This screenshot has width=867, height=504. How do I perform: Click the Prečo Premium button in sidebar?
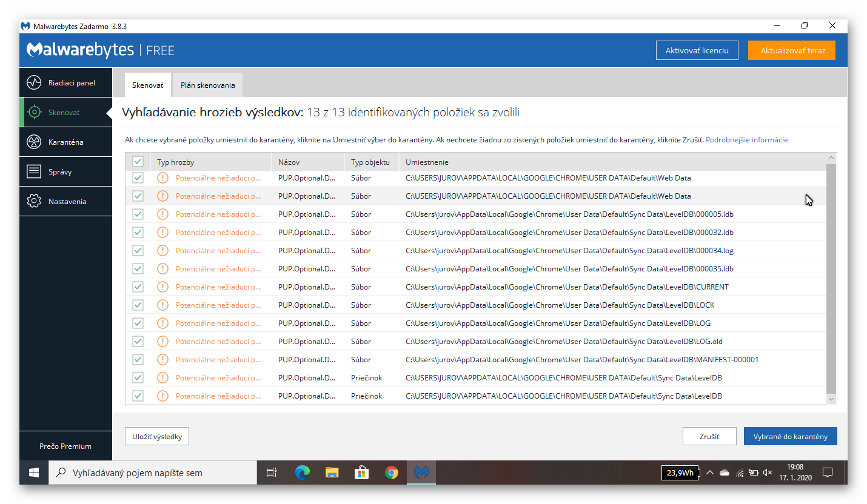pos(65,446)
